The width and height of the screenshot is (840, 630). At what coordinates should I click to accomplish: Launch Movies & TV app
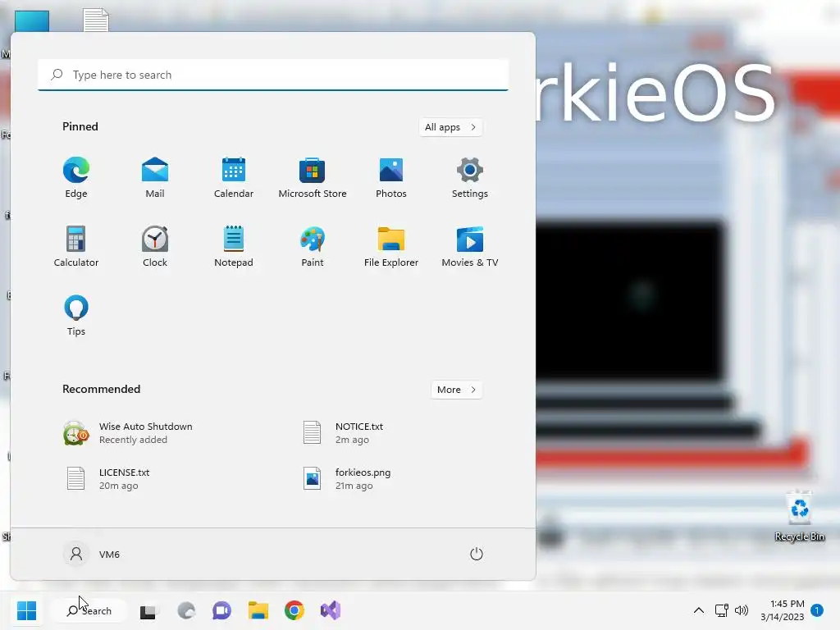pyautogui.click(x=470, y=246)
